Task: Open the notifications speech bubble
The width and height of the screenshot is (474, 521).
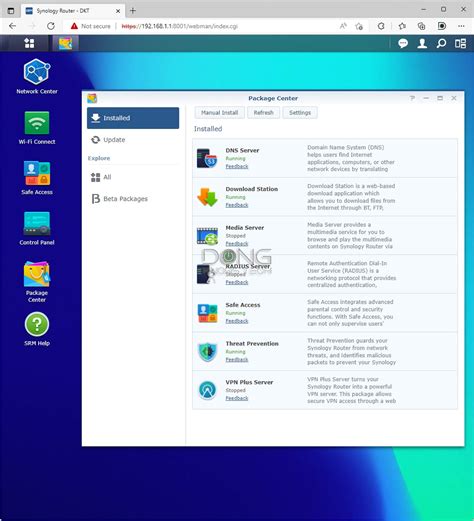Action: 403,43
